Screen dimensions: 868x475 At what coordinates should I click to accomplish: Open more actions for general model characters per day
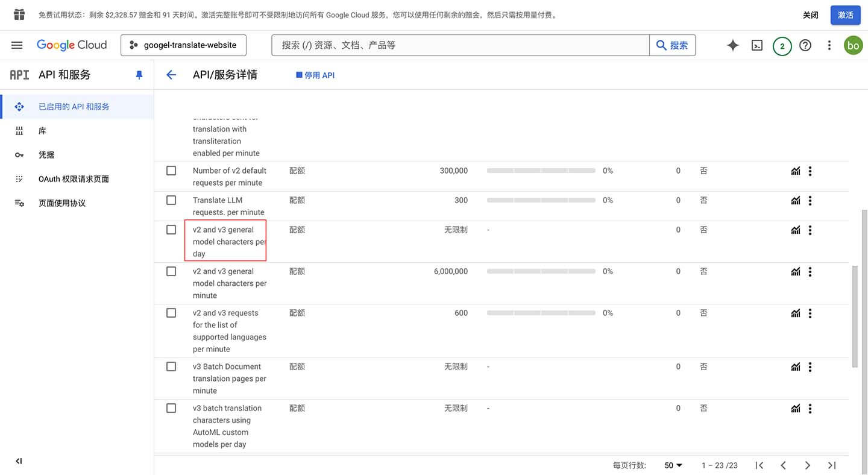(810, 230)
